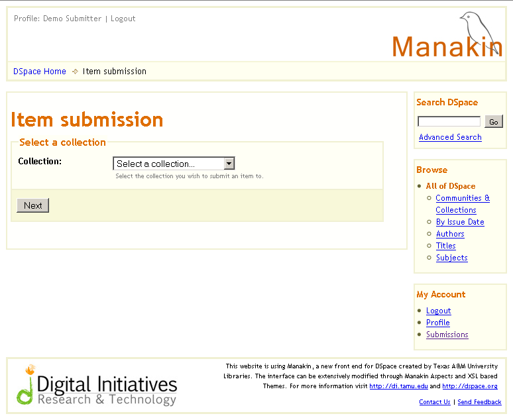Browse by Authors

point(450,234)
